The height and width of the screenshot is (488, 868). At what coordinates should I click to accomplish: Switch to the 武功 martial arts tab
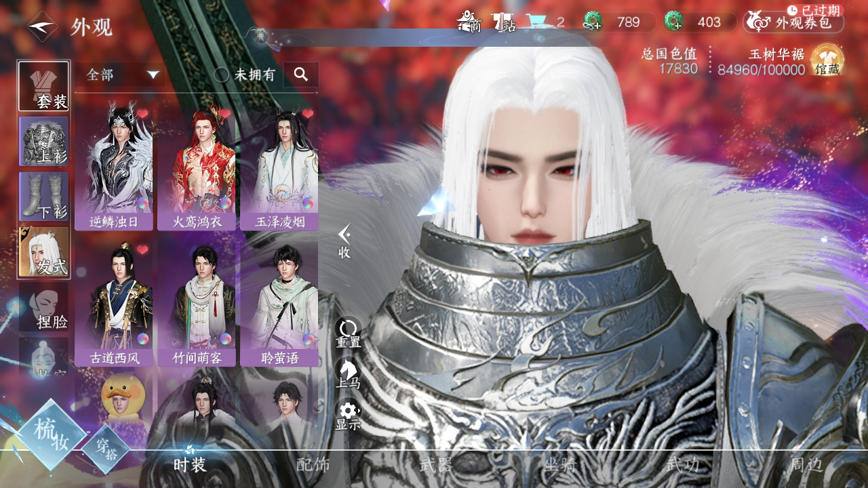click(682, 465)
